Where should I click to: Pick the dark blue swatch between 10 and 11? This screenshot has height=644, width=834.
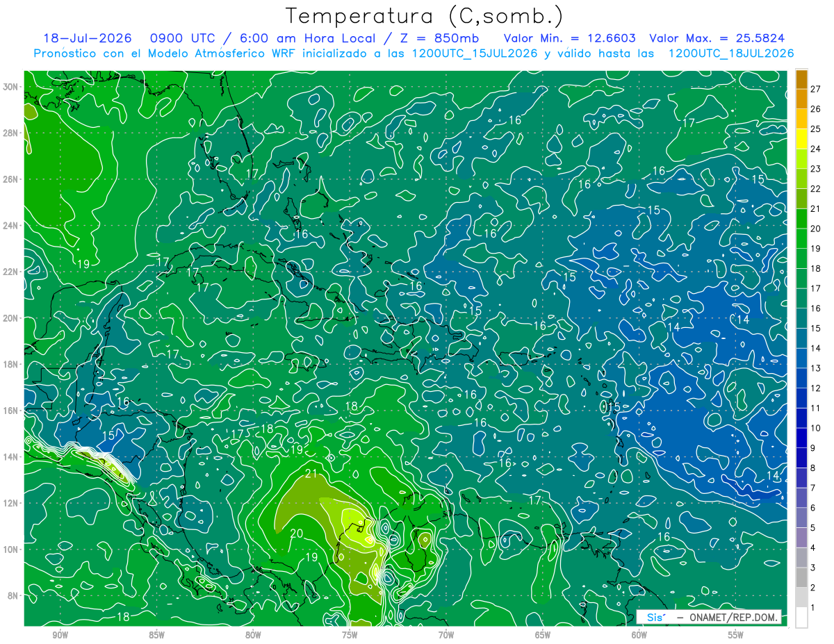801,418
